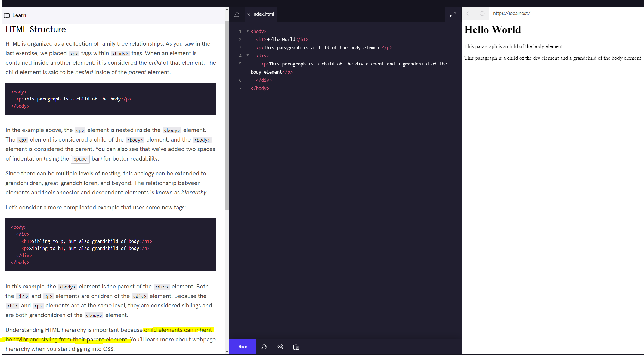The image size is (644, 355).
Task: Refresh the preview browser
Action: click(x=482, y=14)
